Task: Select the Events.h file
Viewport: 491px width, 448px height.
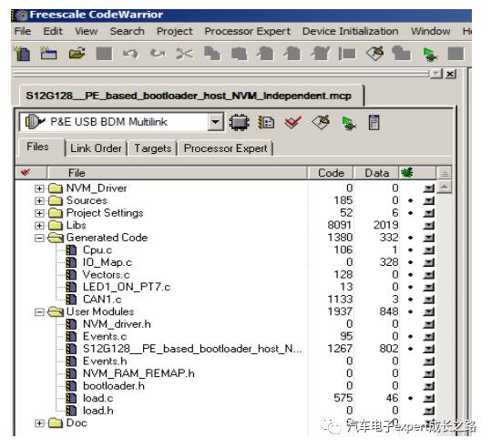Action: tap(105, 361)
